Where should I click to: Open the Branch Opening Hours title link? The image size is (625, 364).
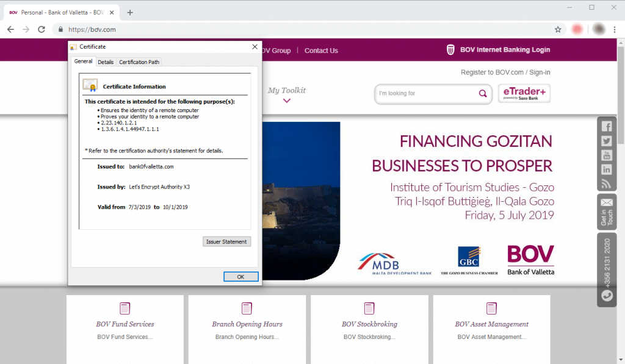click(247, 324)
